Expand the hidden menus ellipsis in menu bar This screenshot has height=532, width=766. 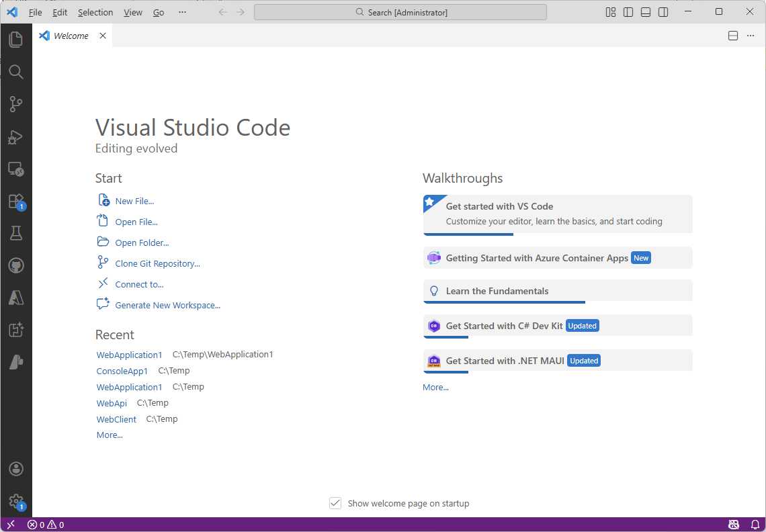click(182, 12)
